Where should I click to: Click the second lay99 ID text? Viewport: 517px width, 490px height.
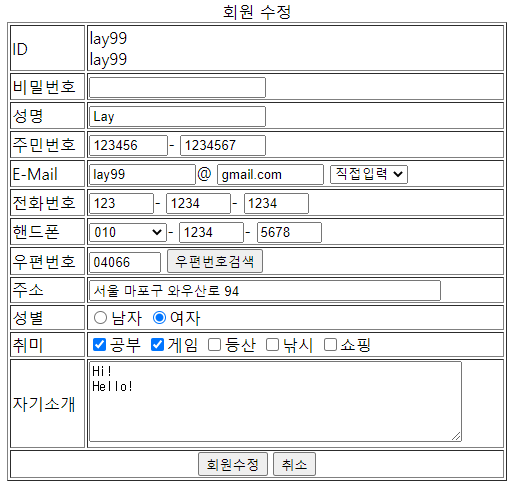tap(108, 60)
